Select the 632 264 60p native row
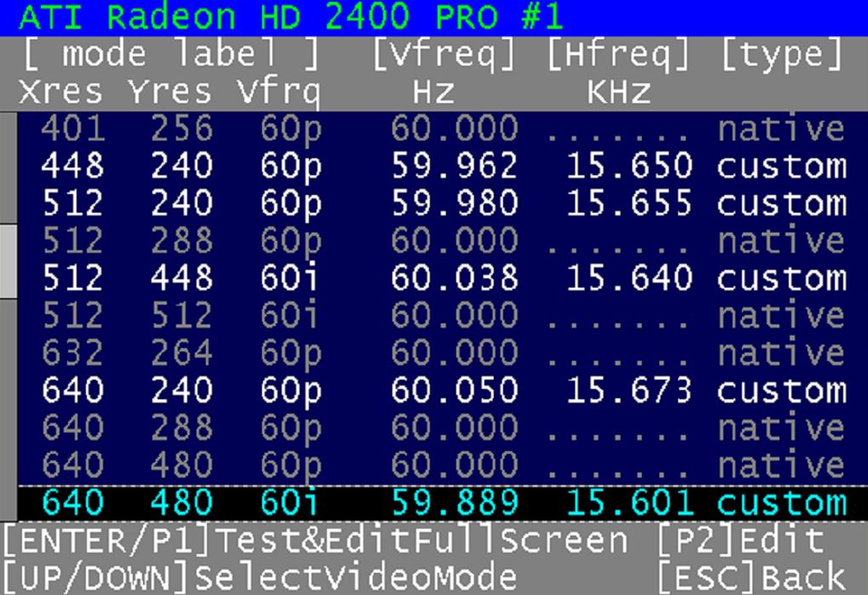This screenshot has height=595, width=868. pyautogui.click(x=443, y=352)
